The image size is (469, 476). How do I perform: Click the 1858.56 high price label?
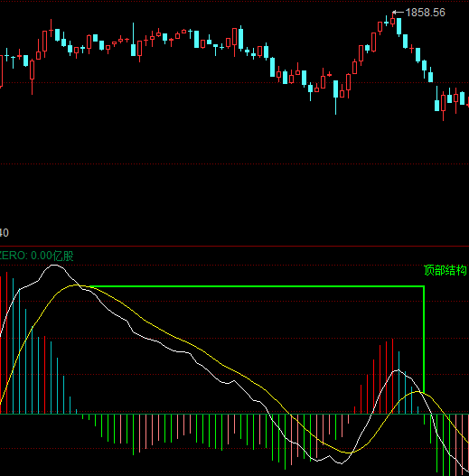(x=426, y=13)
